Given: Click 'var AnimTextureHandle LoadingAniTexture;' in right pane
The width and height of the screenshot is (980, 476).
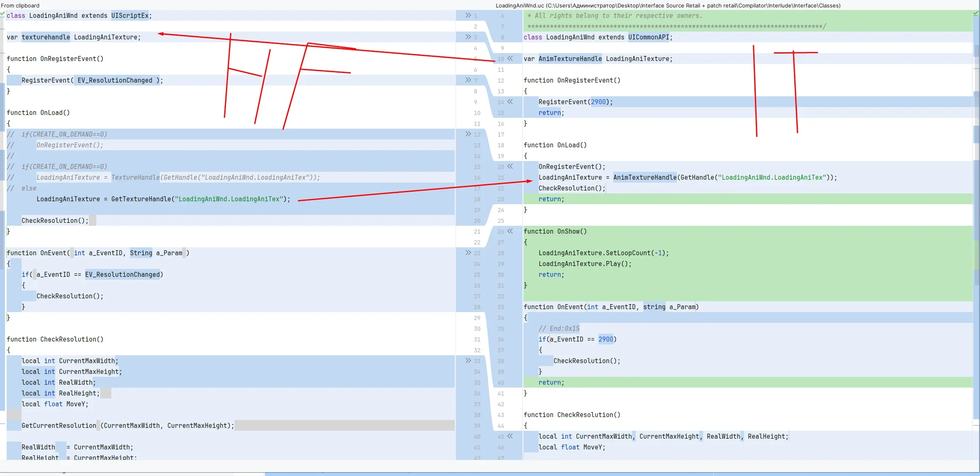Looking at the screenshot, I should (598, 59).
